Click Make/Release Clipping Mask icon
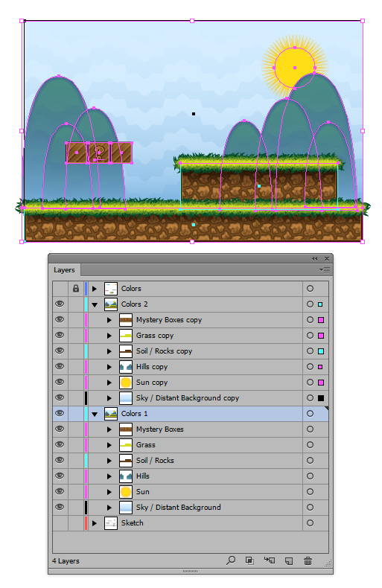The height and width of the screenshot is (588, 382). click(249, 560)
